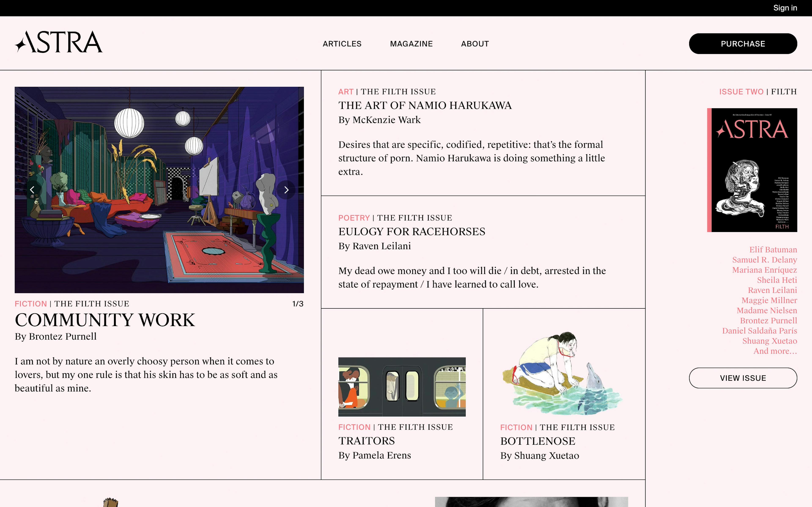Open the Traitors story title
Screen dimensions: 812x507
366,441
